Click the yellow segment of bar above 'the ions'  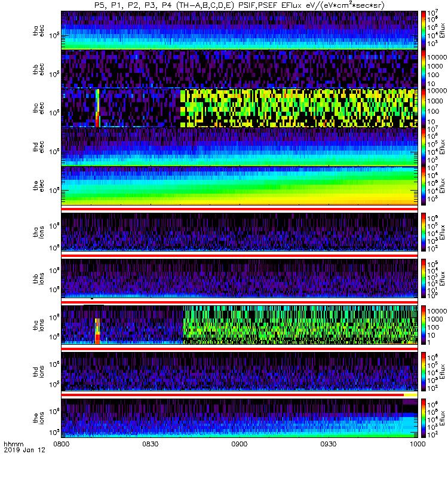pyautogui.click(x=410, y=395)
